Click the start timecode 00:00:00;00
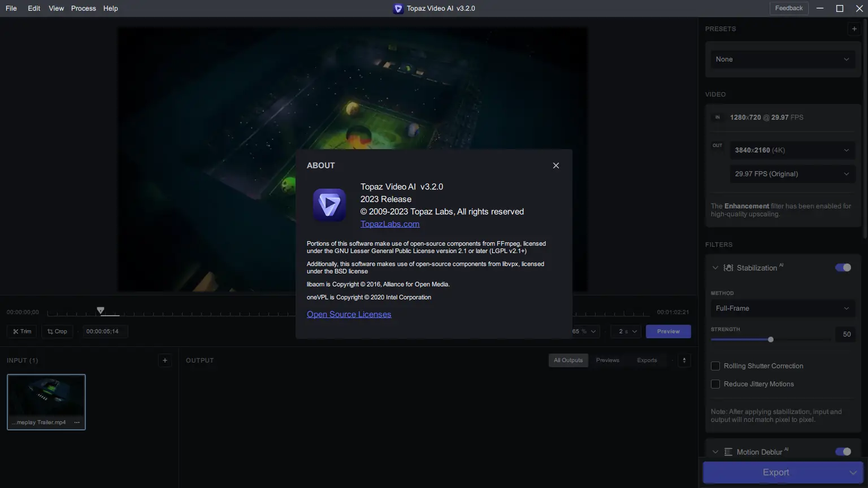Image resolution: width=868 pixels, height=488 pixels. [23, 312]
